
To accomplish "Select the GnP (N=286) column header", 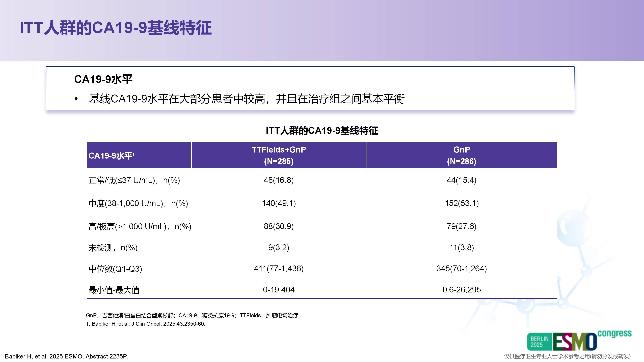I will click(461, 155).
